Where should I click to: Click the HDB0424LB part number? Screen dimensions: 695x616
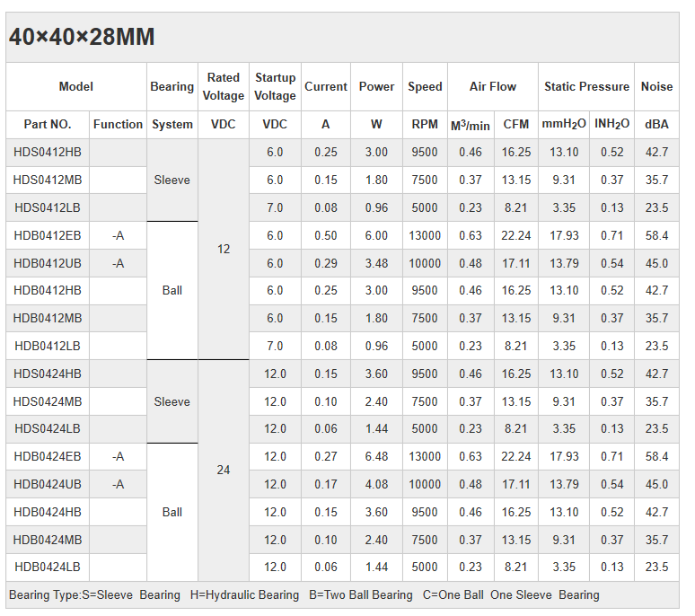[48, 568]
